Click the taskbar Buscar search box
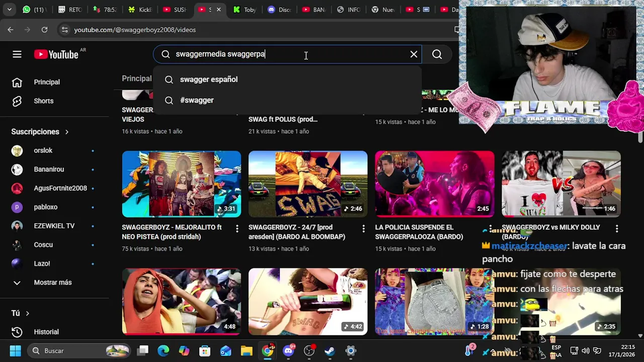Screen dimensions: 644x362 pos(78,350)
